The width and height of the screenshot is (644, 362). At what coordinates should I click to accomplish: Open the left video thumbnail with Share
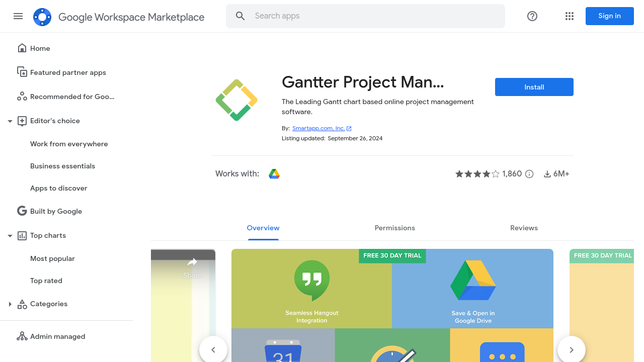183,306
